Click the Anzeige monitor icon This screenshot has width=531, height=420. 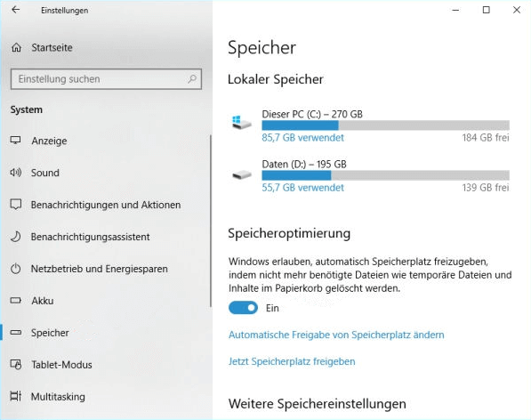click(x=16, y=141)
